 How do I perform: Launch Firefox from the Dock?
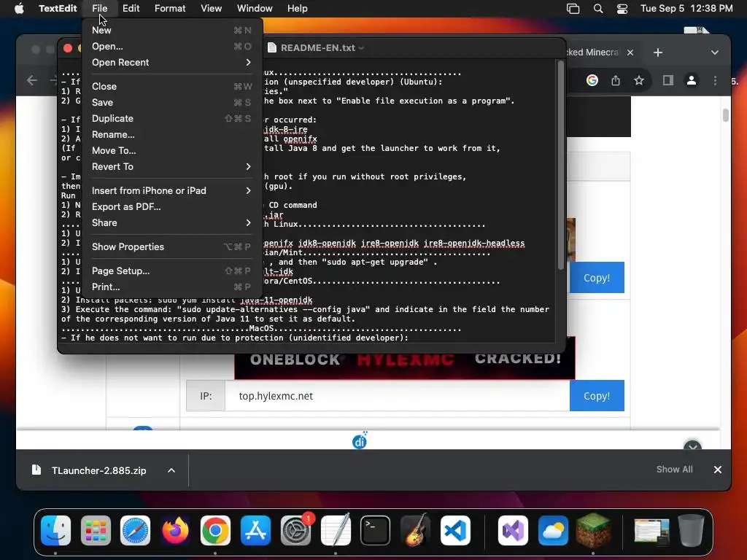click(175, 530)
